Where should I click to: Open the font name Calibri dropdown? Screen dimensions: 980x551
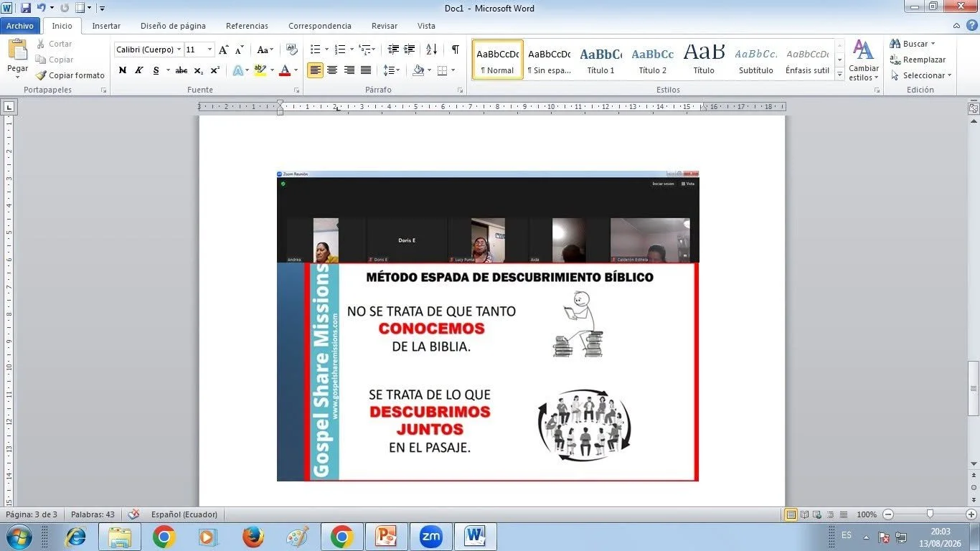179,50
